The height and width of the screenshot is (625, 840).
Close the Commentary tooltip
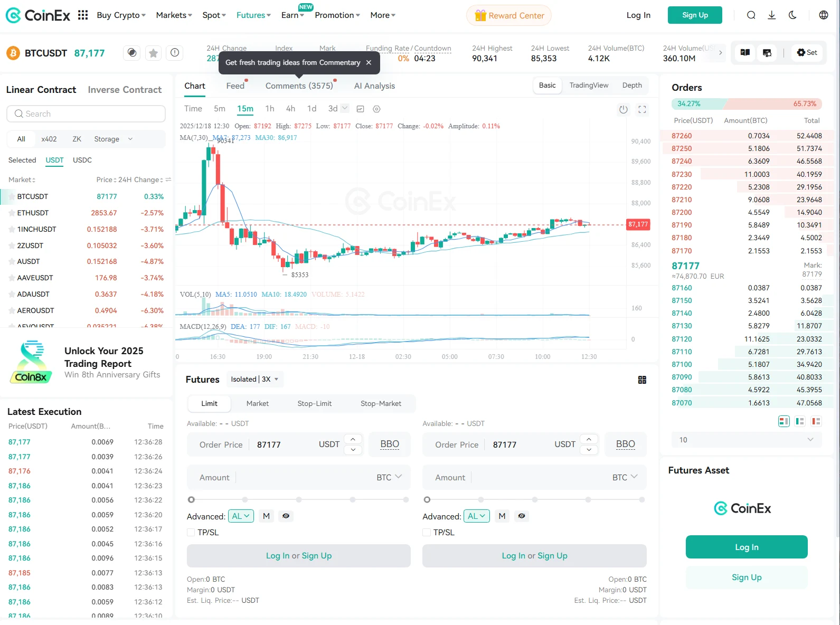point(369,62)
